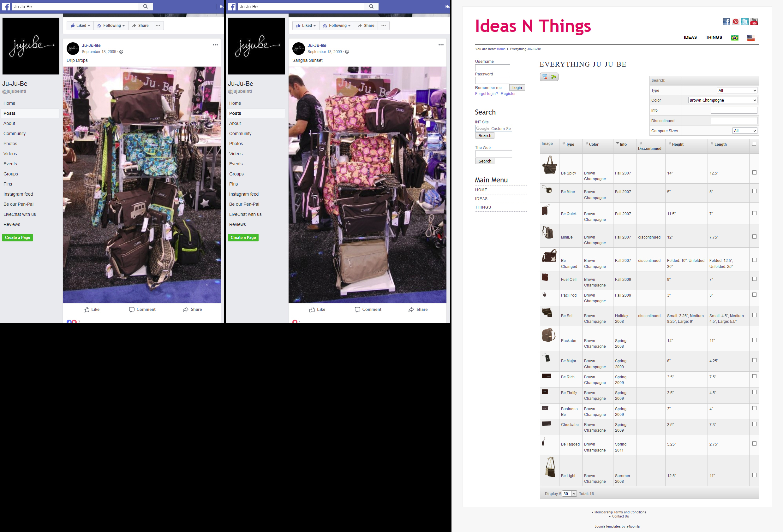Screen dimensions: 783x532
Task: Follow the Forgot login? link
Action: pos(486,94)
